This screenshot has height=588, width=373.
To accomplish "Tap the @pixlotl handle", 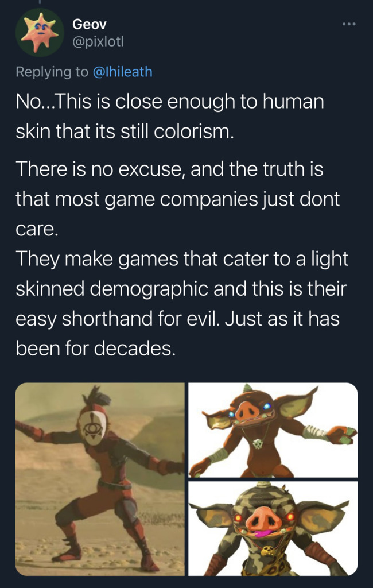I will click(x=98, y=41).
